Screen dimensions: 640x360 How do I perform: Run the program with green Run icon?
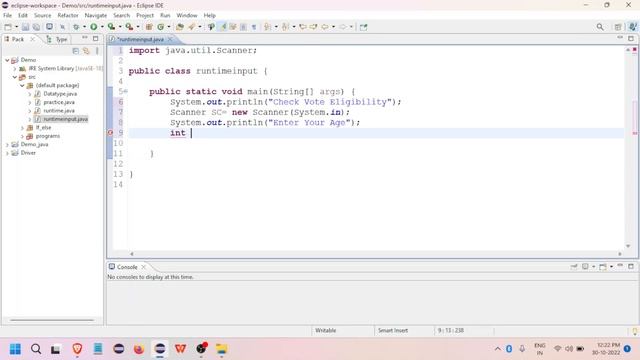[93, 27]
